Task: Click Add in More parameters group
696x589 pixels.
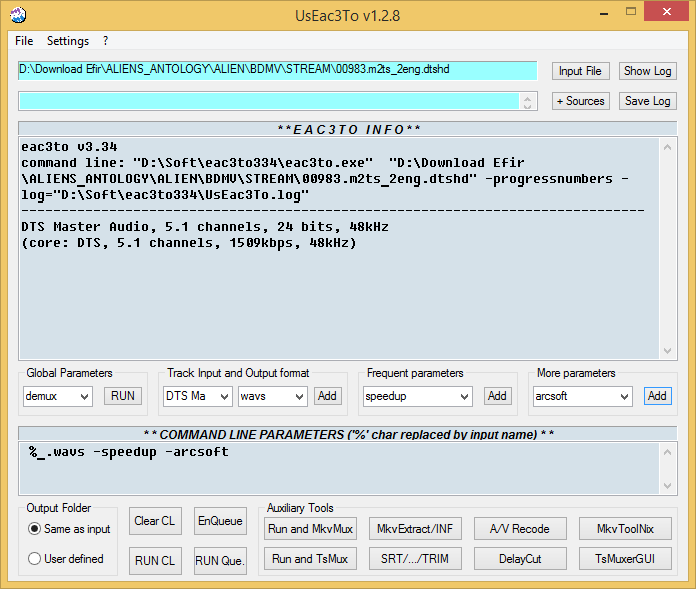Action: (657, 396)
